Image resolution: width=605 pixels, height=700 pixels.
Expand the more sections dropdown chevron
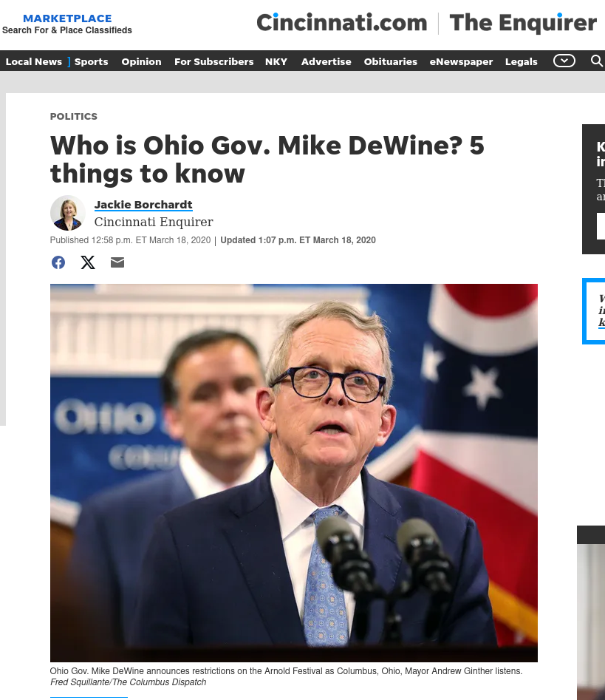[564, 61]
